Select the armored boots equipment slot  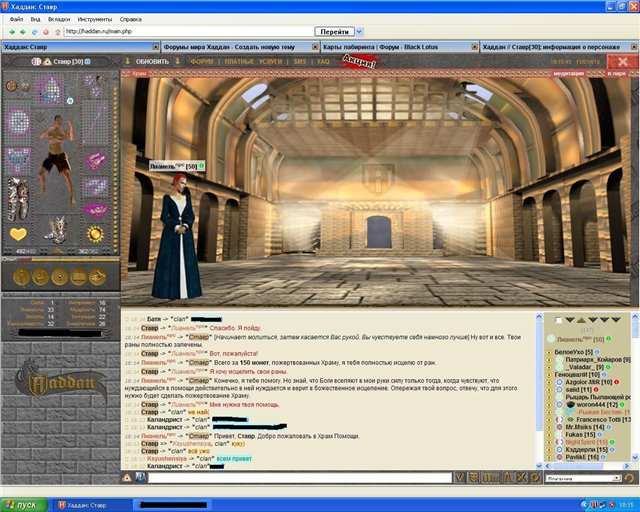coord(57,230)
